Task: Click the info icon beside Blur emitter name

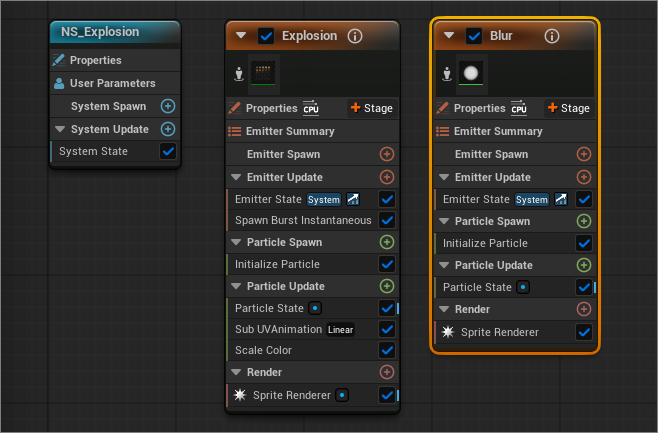Action: 551,36
